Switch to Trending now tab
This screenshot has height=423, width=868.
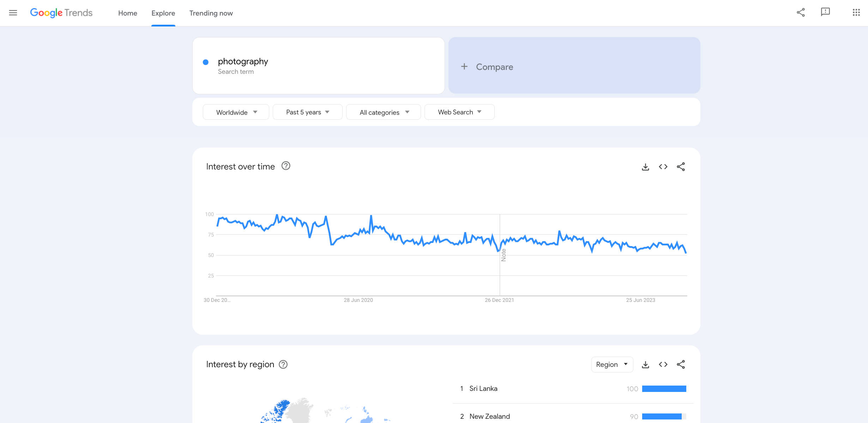coord(211,13)
